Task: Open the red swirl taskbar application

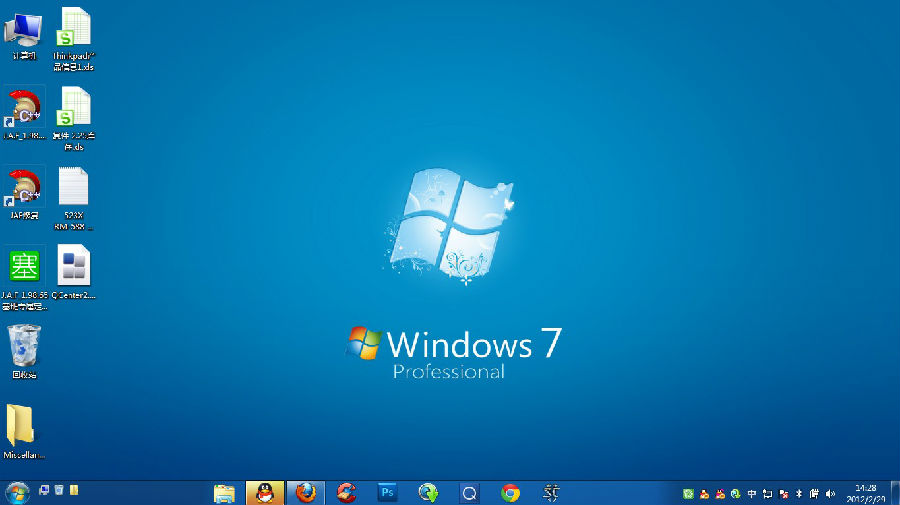Action: (347, 493)
